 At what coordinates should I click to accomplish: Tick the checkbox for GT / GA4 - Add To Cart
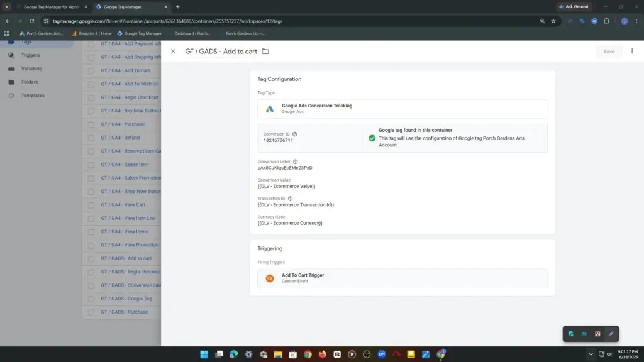pos(91,70)
